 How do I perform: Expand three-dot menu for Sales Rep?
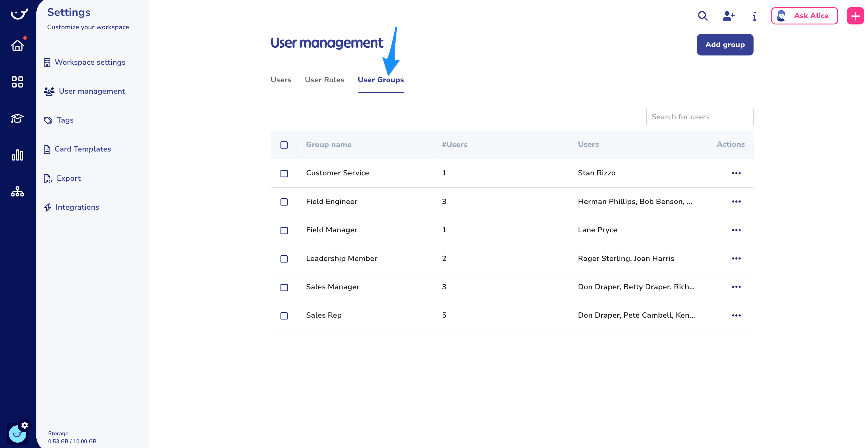[736, 316]
